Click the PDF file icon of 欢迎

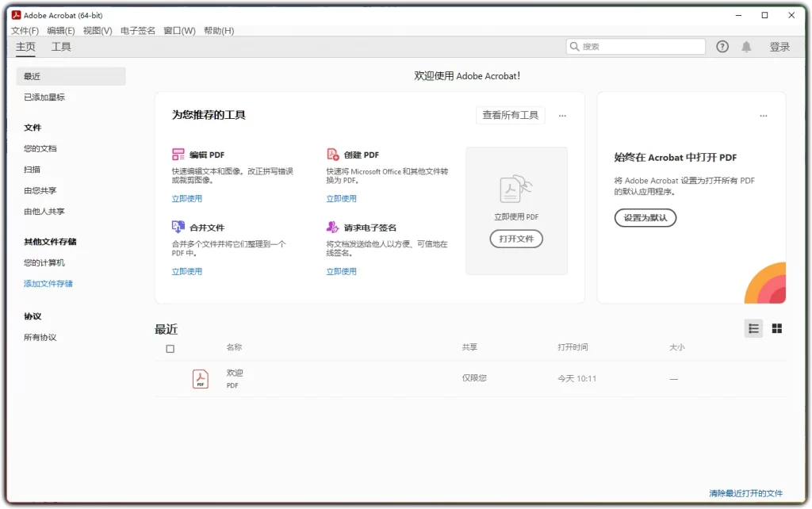(201, 379)
